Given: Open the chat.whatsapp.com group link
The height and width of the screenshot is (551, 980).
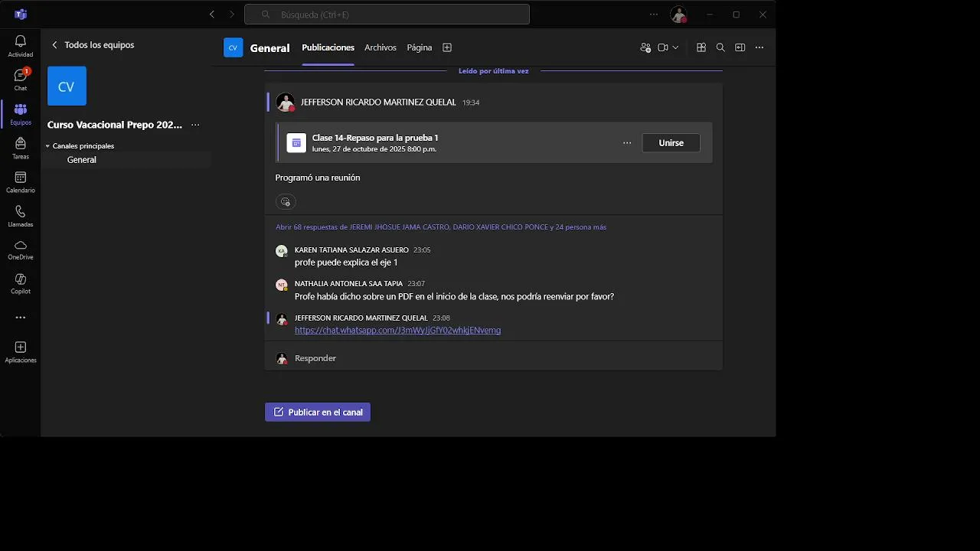Looking at the screenshot, I should (397, 331).
